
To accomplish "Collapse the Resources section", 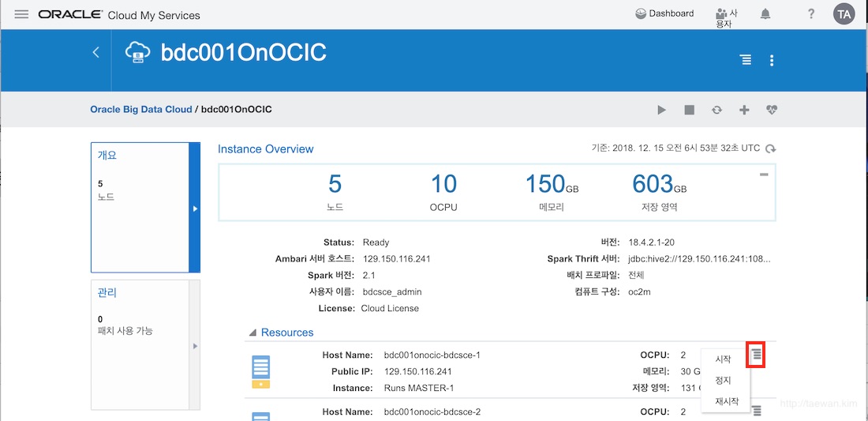I will [253, 333].
